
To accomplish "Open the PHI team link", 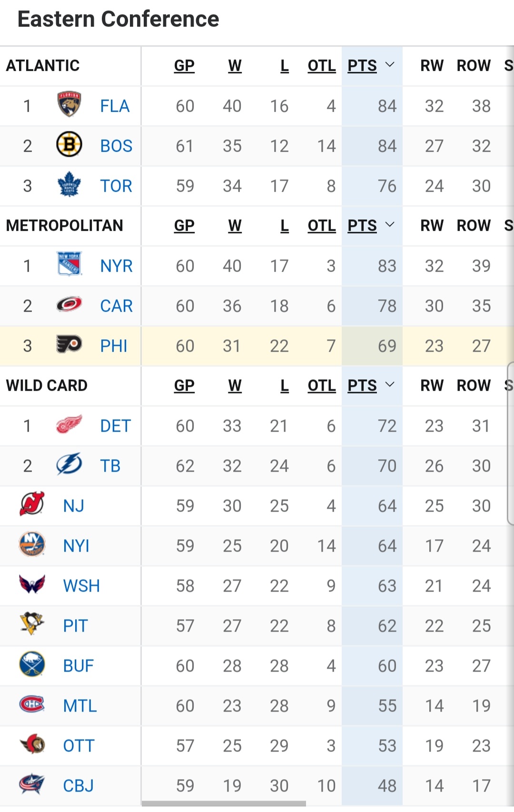I will point(114,346).
